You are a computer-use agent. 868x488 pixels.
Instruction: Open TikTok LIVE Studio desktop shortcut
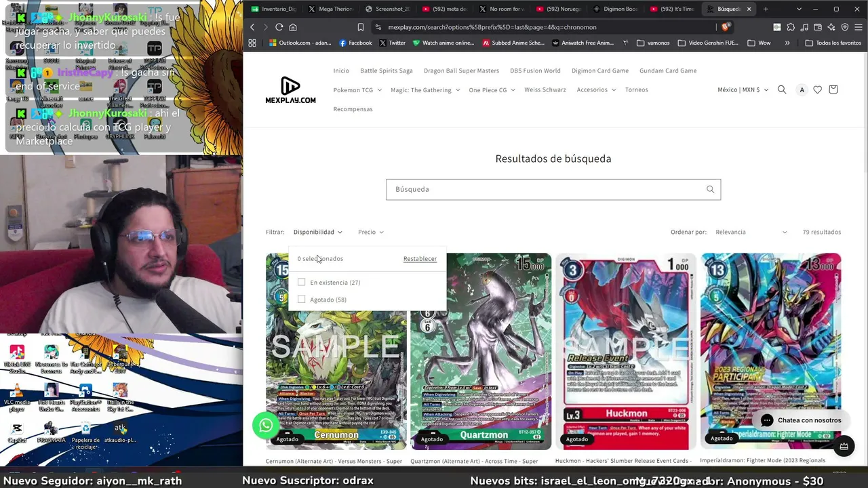17,359
